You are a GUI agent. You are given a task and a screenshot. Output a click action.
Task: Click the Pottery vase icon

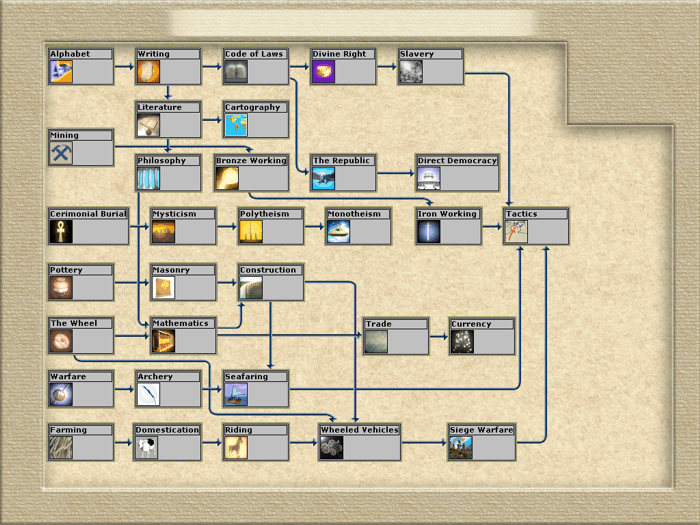coord(61,288)
